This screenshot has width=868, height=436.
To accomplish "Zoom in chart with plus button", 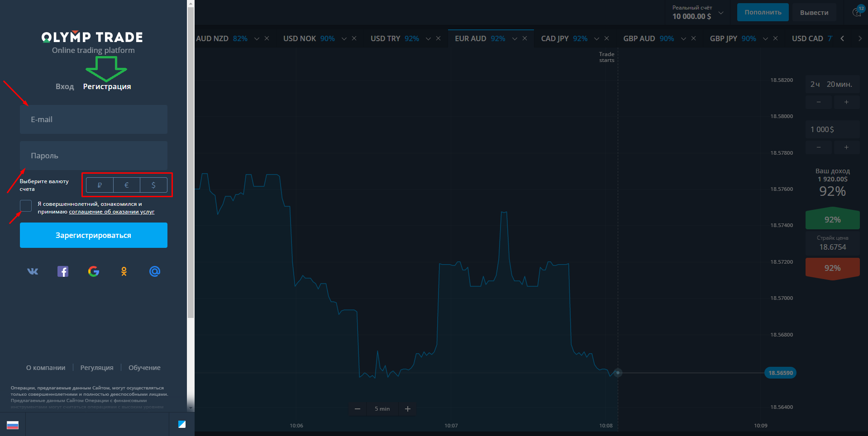I will point(408,409).
